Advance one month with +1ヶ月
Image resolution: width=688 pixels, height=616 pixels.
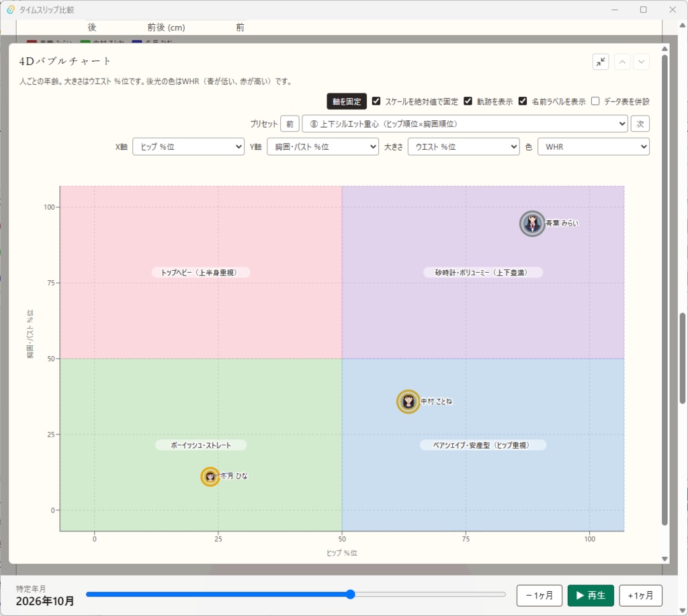(x=640, y=595)
